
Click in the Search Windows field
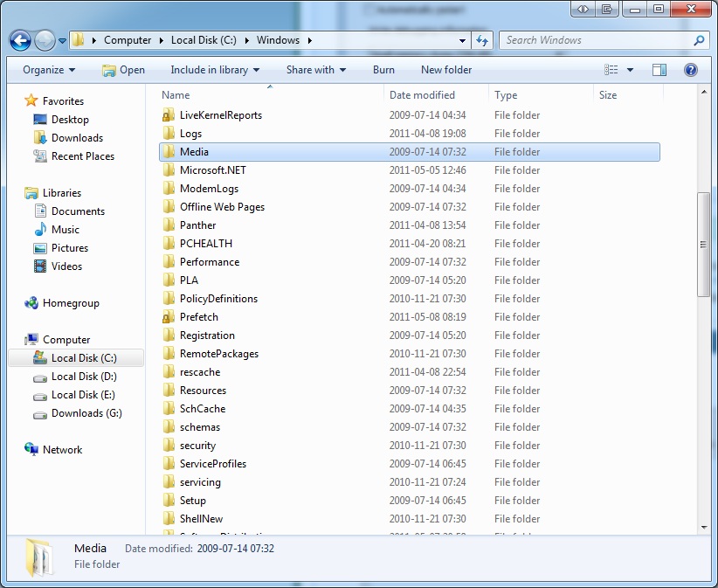(596, 40)
